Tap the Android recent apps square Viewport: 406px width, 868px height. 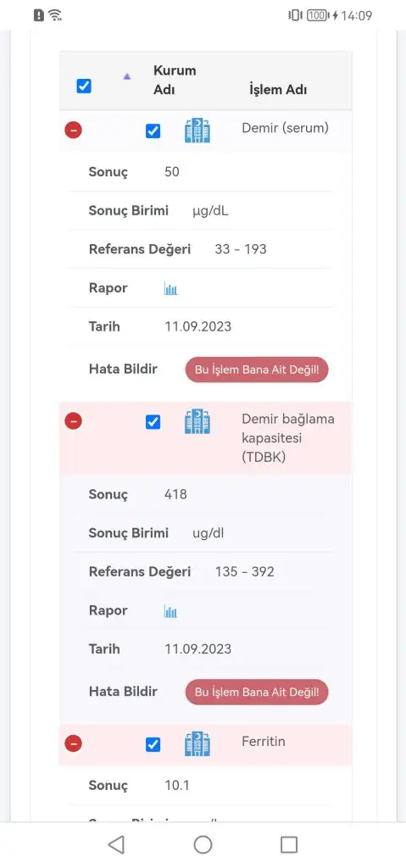pos(289,845)
